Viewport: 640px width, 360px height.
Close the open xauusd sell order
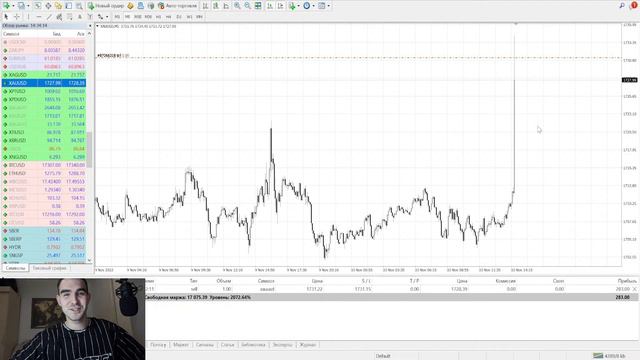click(634, 289)
